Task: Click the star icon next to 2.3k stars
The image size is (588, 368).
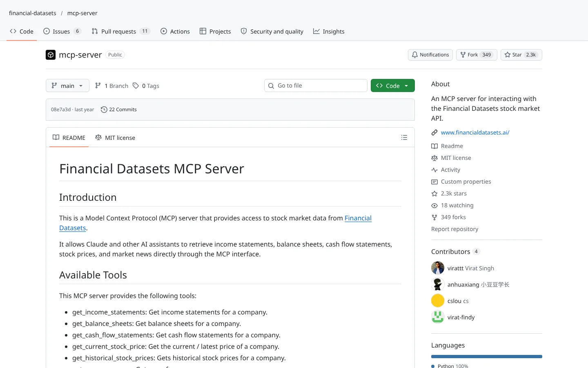Action: tap(434, 194)
